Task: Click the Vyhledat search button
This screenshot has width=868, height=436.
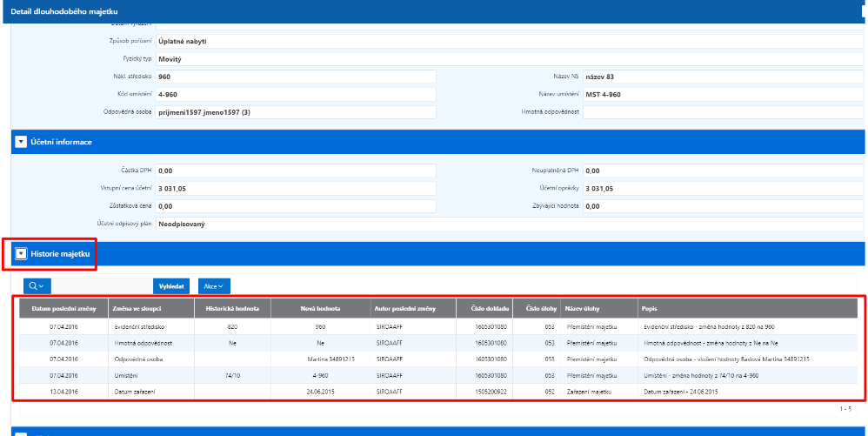Action: (x=171, y=285)
